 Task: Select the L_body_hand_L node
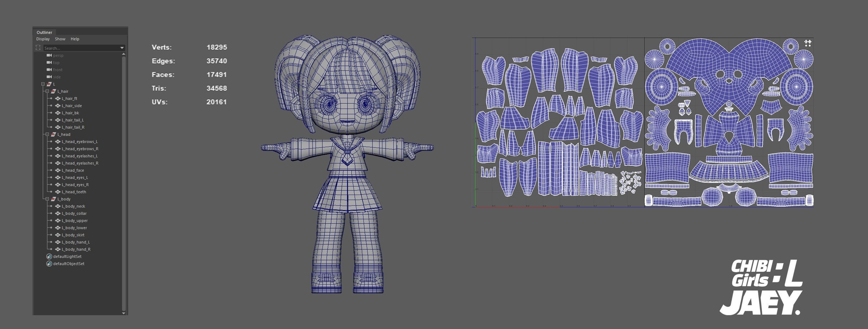coord(76,242)
